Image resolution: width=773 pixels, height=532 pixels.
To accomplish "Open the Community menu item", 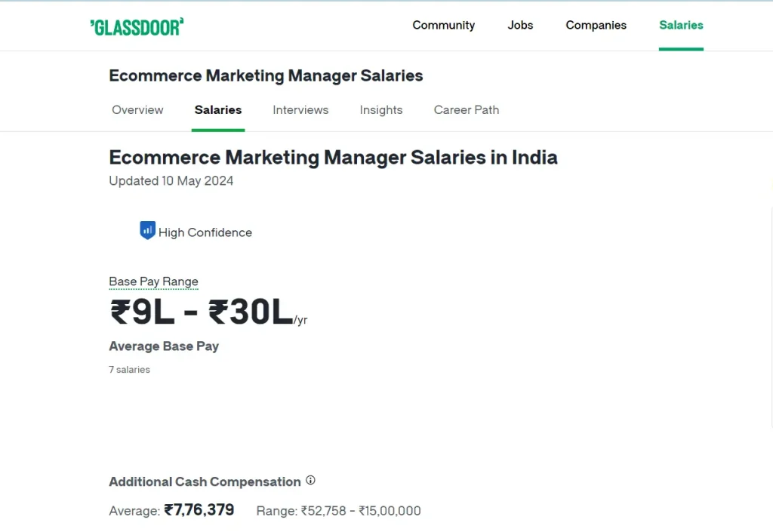I will [443, 25].
